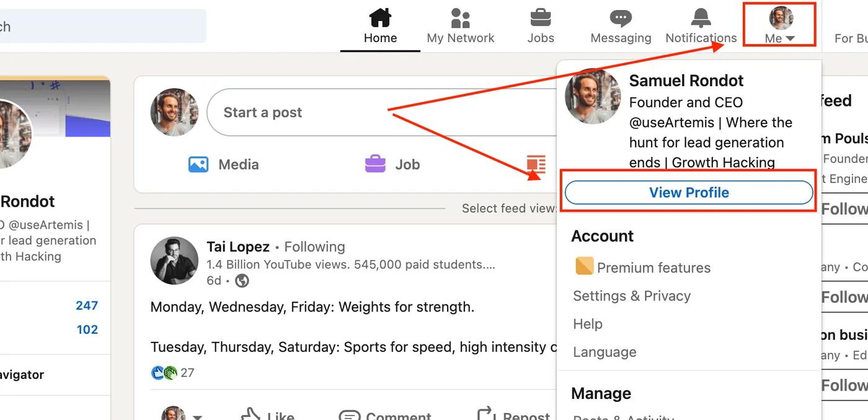Click the globe visibility icon on the post
Image resolution: width=868 pixels, height=420 pixels.
[x=242, y=281]
